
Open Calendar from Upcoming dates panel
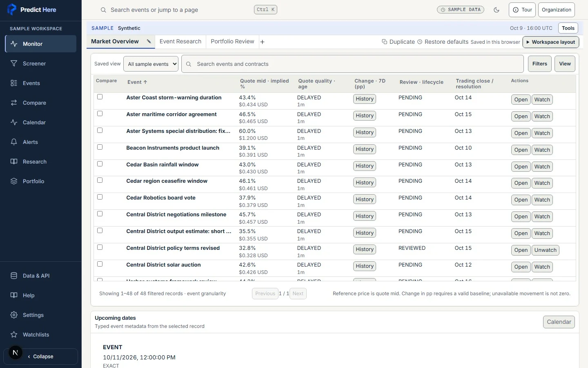coord(559,322)
